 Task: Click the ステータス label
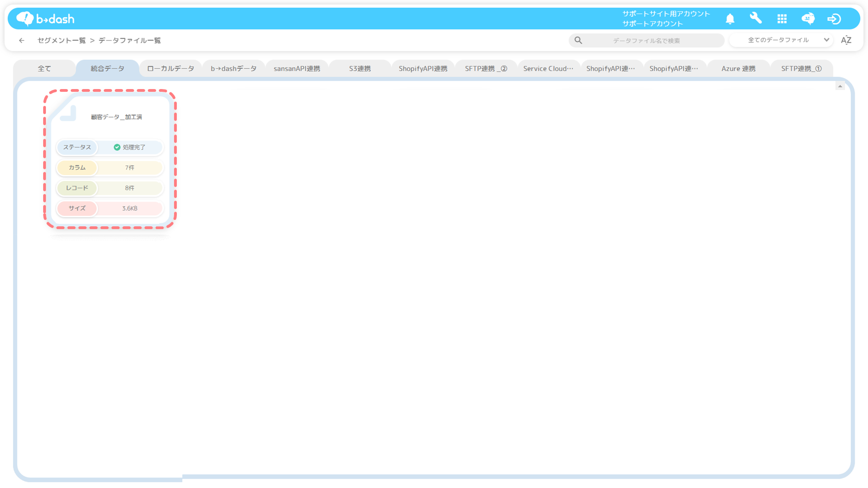click(x=77, y=147)
